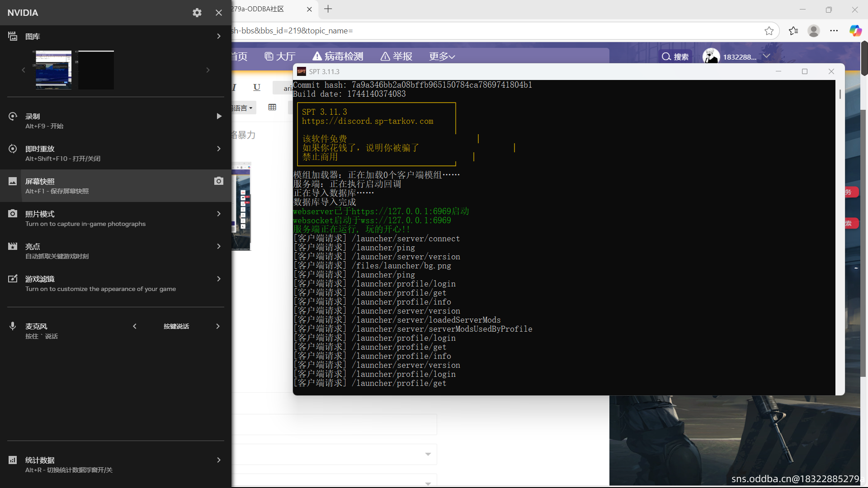Open browser settings and more menu
Screen dimensions: 868x488
(x=834, y=31)
